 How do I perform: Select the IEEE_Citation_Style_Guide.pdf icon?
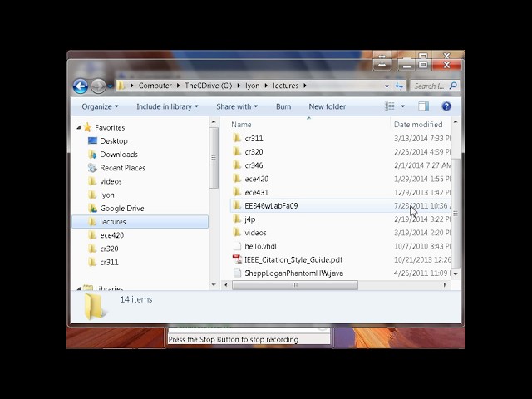(237, 259)
